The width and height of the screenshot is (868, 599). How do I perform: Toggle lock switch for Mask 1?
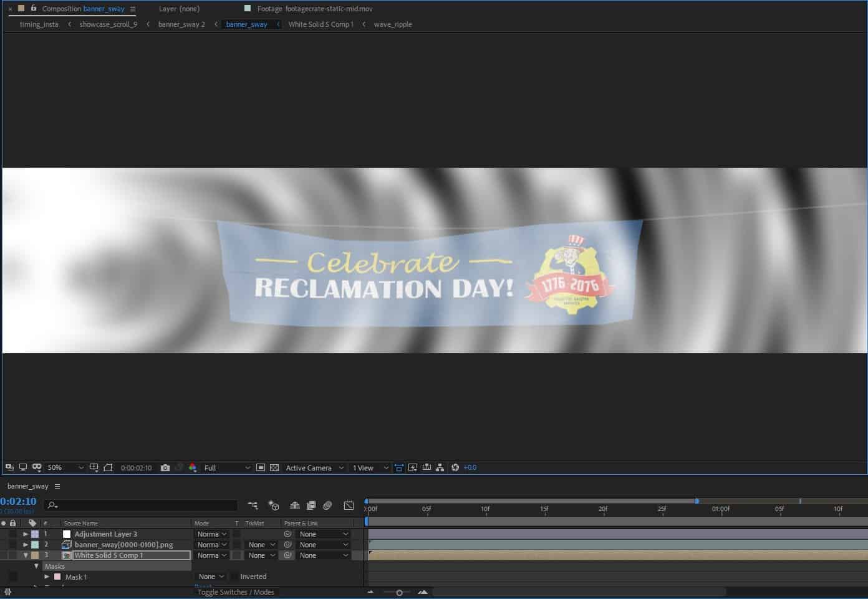[x=12, y=577]
